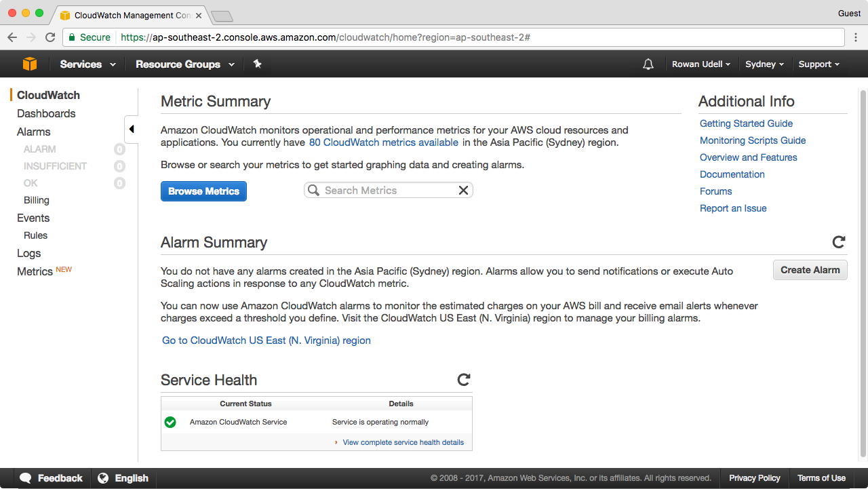
Task: Go to CloudWatch US East region link
Action: 267,340
